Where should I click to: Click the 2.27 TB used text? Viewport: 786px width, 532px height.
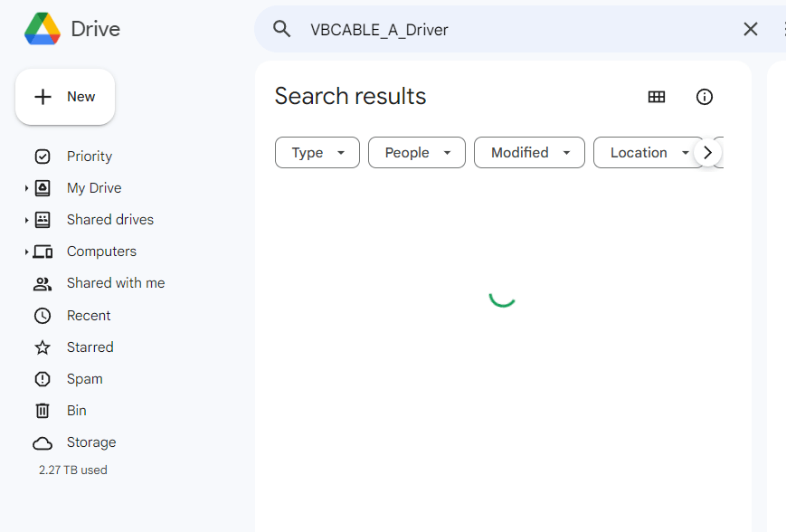click(x=73, y=470)
